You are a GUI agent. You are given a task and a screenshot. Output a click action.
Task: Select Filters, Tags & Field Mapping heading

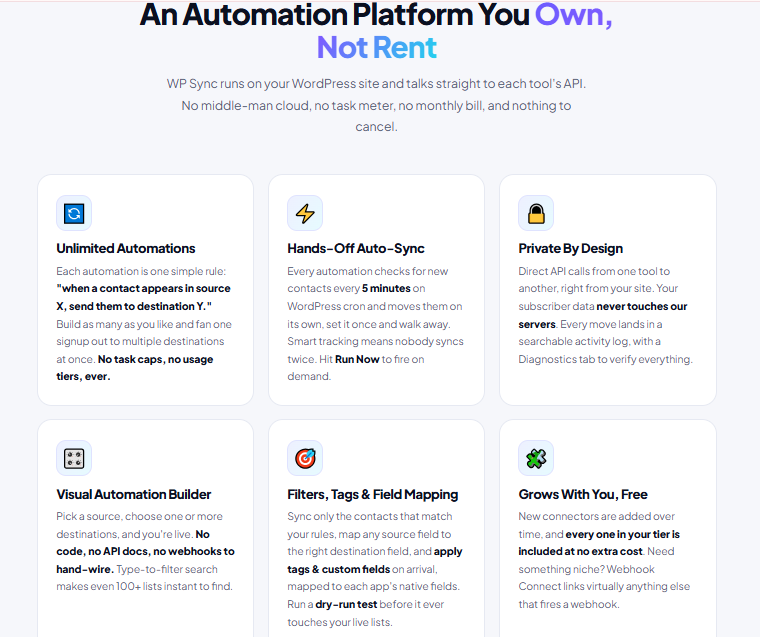(x=373, y=494)
